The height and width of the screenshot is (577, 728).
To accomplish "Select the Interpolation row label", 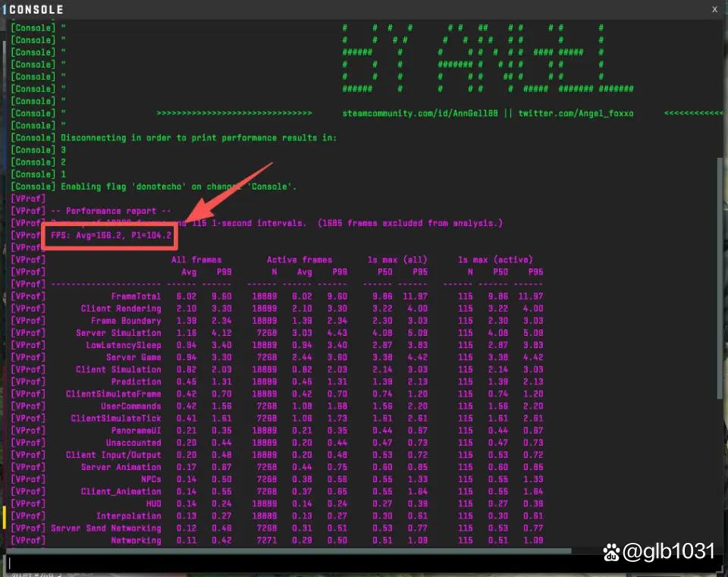I will point(129,516).
